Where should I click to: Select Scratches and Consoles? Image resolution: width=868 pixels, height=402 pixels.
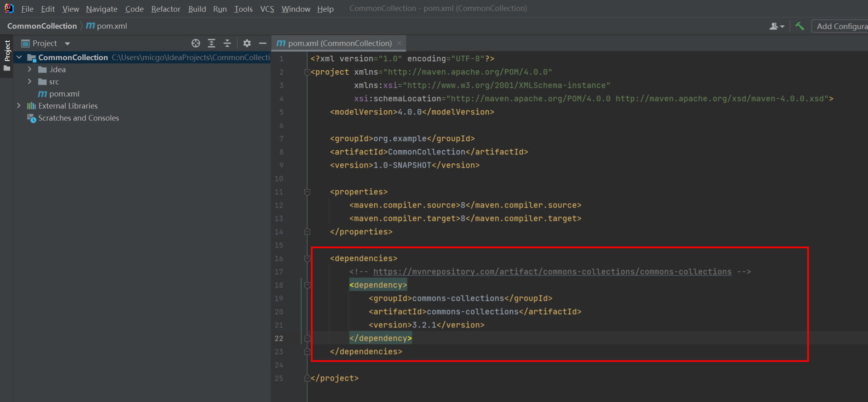click(73, 118)
